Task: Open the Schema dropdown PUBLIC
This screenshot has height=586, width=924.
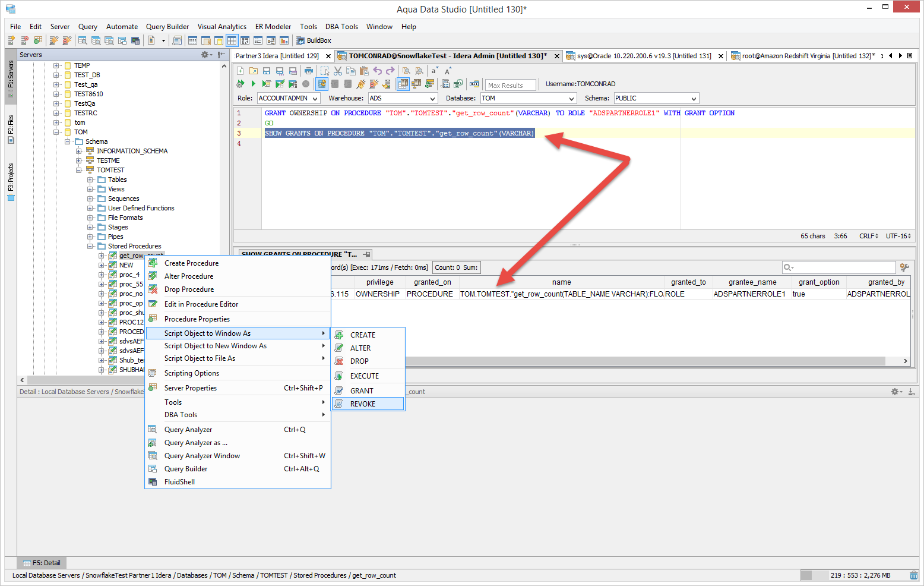Action: pos(656,98)
